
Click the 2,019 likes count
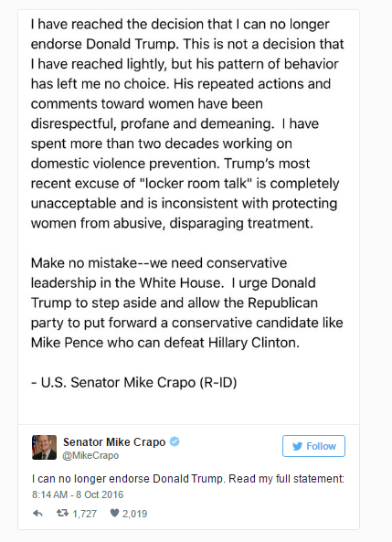pos(134,514)
